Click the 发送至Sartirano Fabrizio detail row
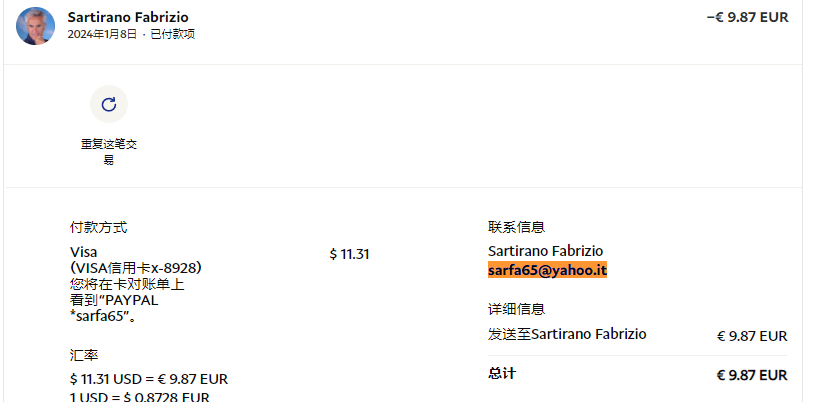Image resolution: width=823 pixels, height=402 pixels. pos(567,334)
